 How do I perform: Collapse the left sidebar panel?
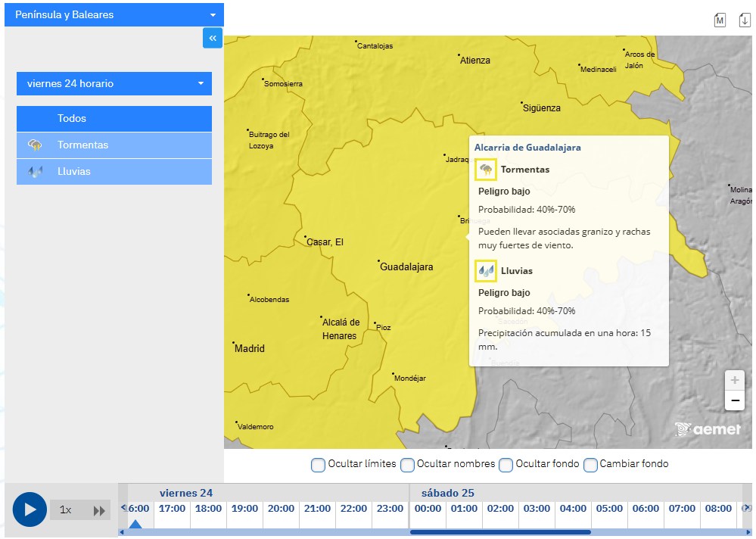(x=213, y=38)
